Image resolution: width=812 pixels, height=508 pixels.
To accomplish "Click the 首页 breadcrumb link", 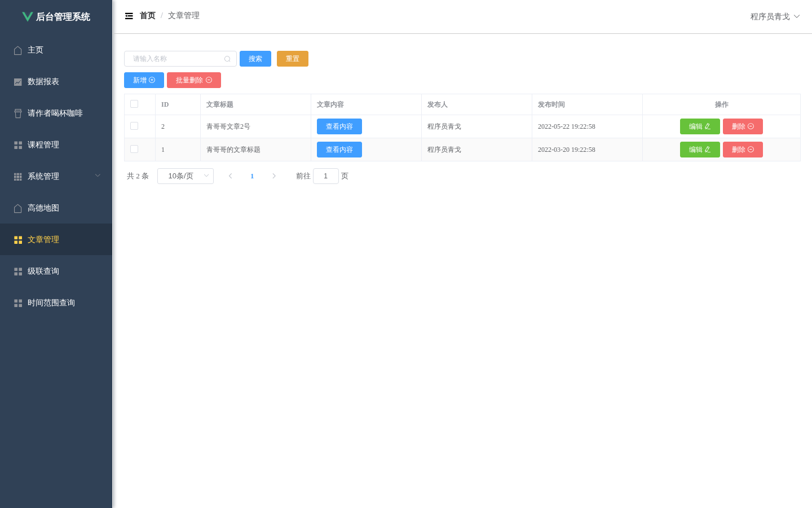I will pyautogui.click(x=148, y=16).
